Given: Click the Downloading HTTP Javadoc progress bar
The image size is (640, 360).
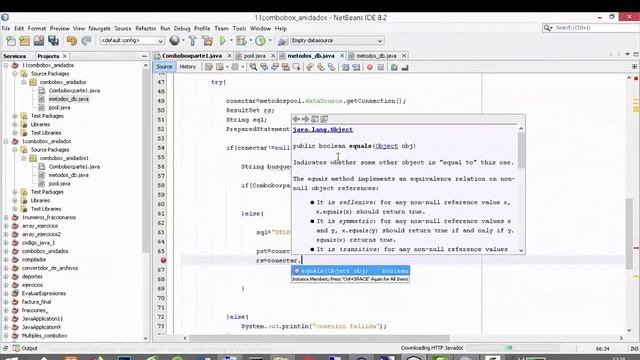Looking at the screenshot, I should click(x=513, y=348).
